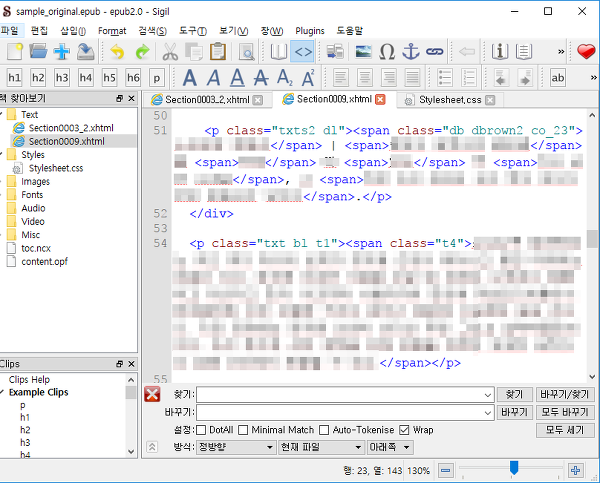Close the find-replace bar with red X
Screen dimensions: 600x483
(152, 395)
